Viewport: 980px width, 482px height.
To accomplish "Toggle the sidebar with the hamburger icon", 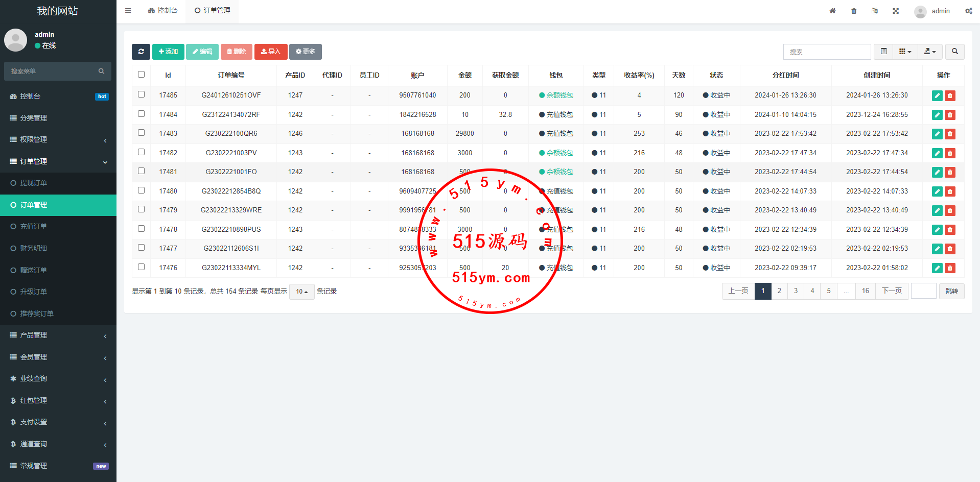I will (x=128, y=11).
